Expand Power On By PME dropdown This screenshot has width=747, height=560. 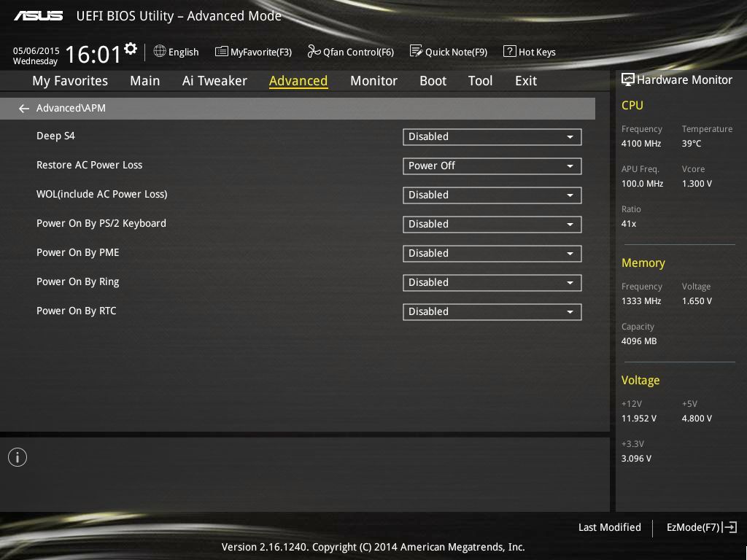pyautogui.click(x=492, y=253)
